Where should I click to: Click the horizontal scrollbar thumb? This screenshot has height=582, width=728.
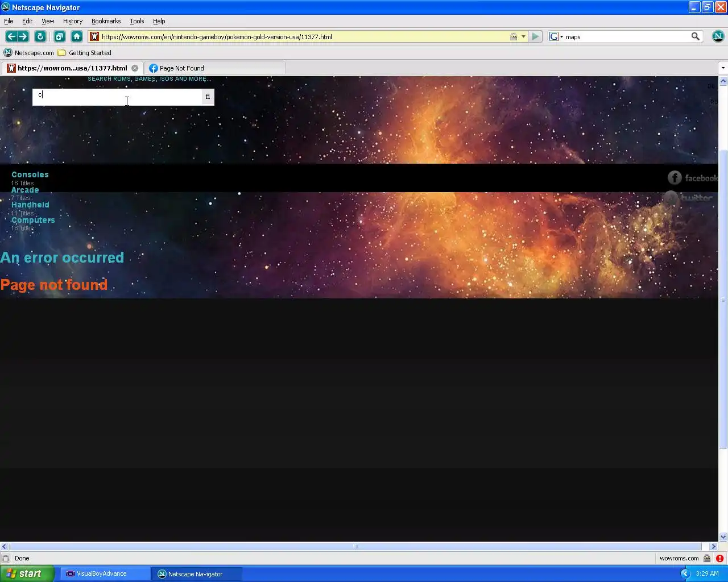pyautogui.click(x=355, y=546)
